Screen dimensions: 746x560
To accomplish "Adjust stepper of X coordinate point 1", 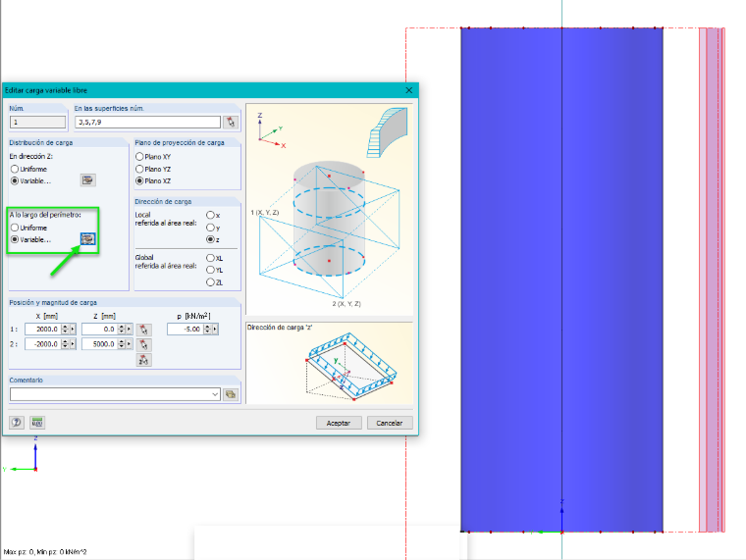I will pyautogui.click(x=65, y=329).
